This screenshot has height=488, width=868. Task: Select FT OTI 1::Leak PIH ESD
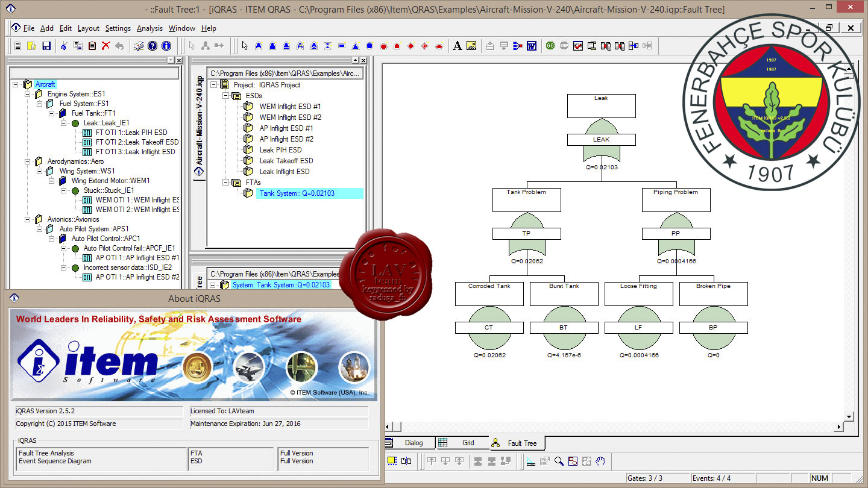coord(131,133)
